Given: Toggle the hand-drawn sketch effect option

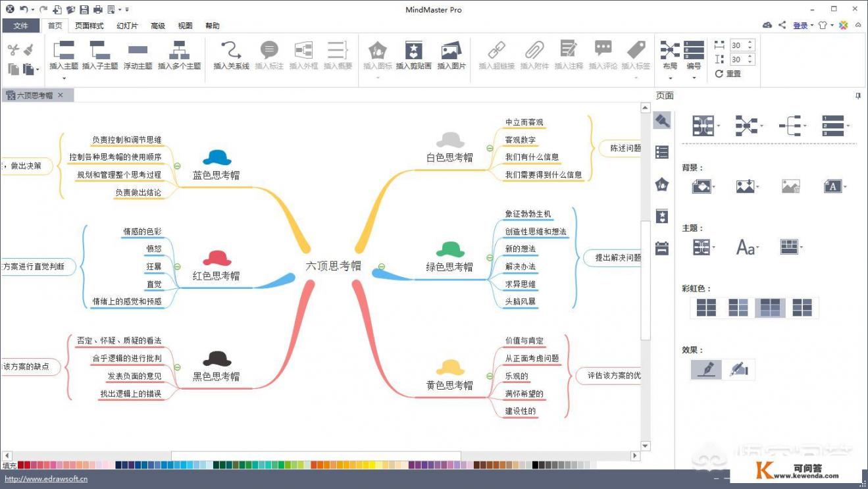Looking at the screenshot, I should point(739,369).
